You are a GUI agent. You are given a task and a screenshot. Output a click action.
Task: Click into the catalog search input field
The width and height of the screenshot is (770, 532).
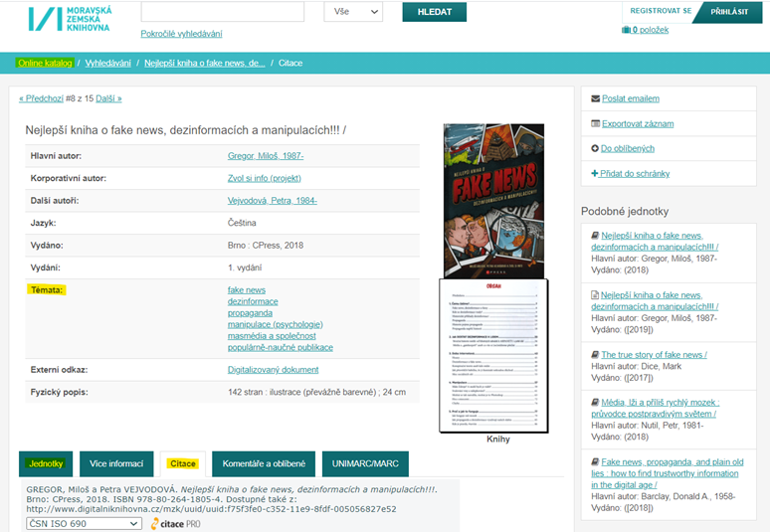point(222,12)
